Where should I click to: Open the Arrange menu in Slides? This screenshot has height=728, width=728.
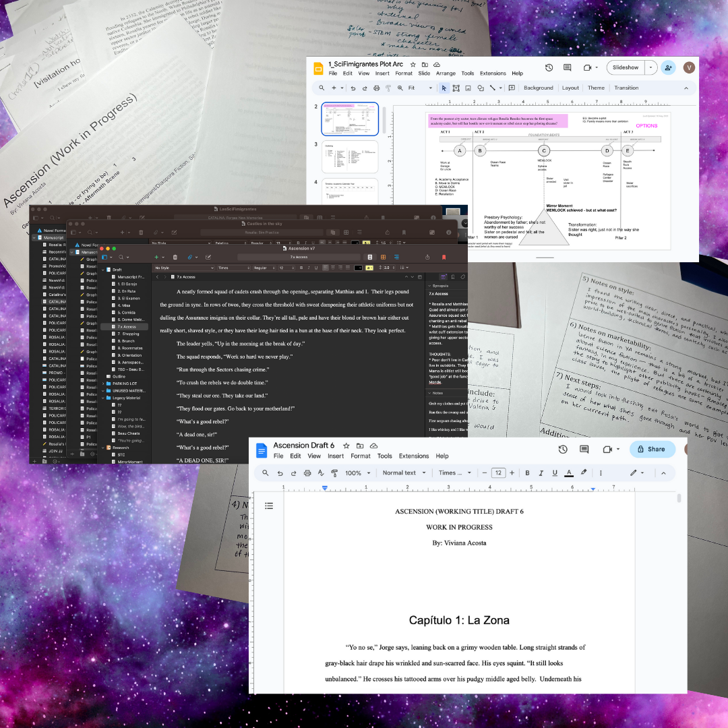446,73
